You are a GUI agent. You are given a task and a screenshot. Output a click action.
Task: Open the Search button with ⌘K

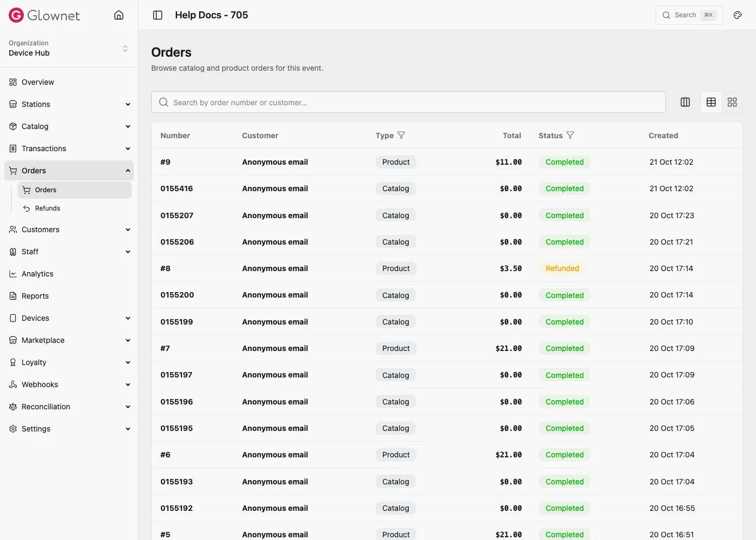(689, 15)
